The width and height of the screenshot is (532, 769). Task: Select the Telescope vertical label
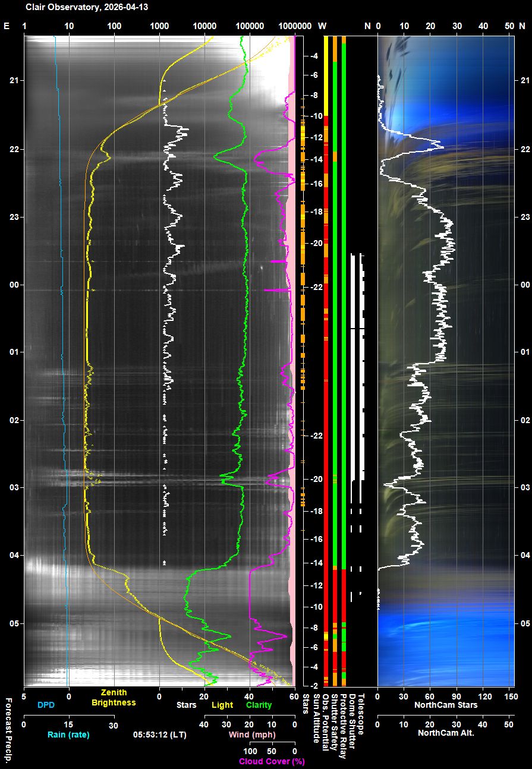point(361,714)
